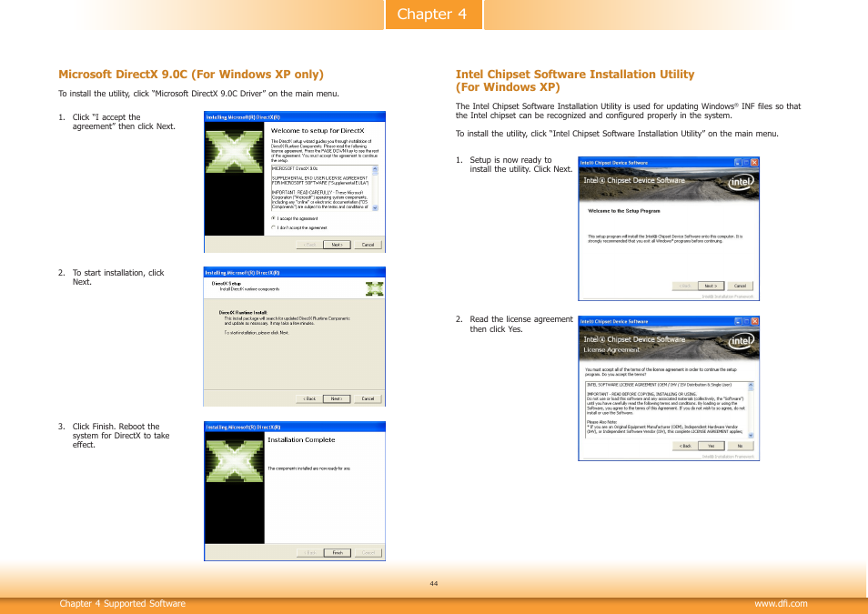Click DirectX X logo in Installation Complete dialog

point(234,460)
